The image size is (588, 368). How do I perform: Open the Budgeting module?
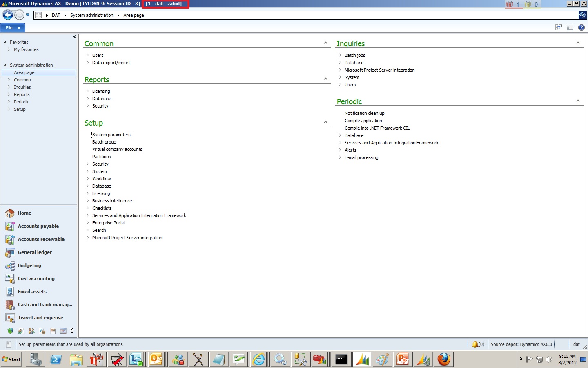coord(29,265)
